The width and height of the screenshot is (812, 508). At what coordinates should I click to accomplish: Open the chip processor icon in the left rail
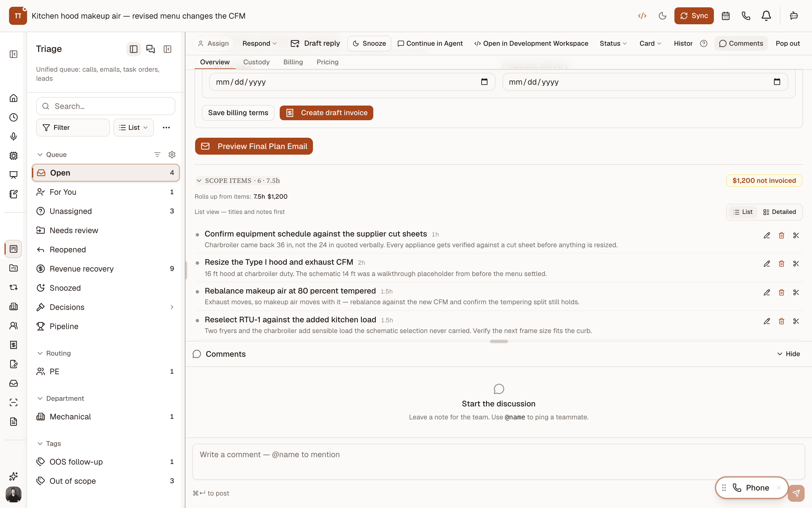click(x=14, y=156)
